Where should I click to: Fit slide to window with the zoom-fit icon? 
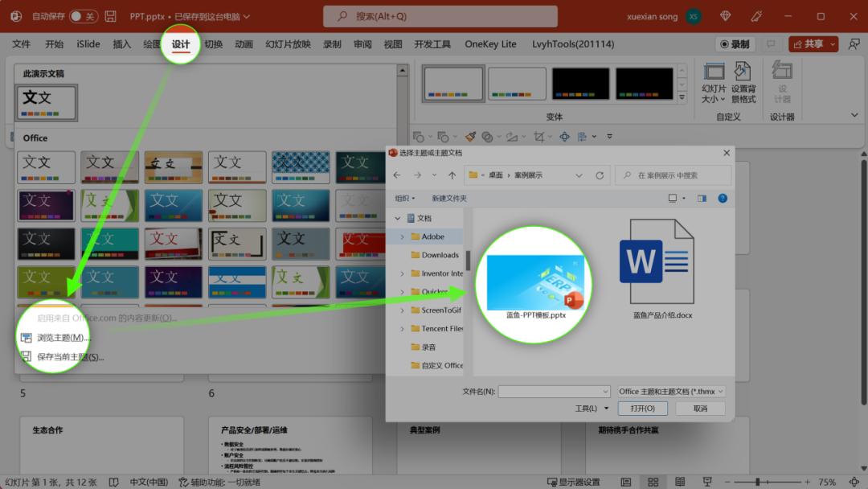[x=854, y=481]
